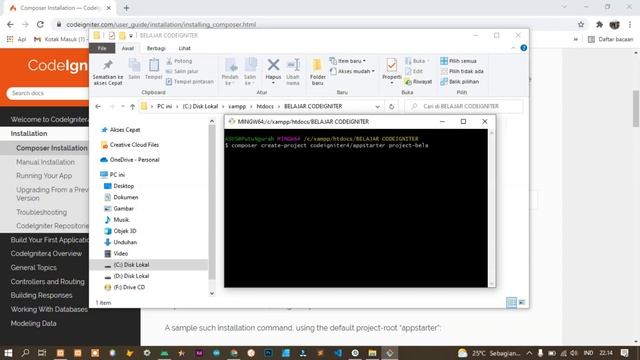Screen dimensions: 640x360
Task: Click navigation pane scroll down arrow
Action: point(212,293)
